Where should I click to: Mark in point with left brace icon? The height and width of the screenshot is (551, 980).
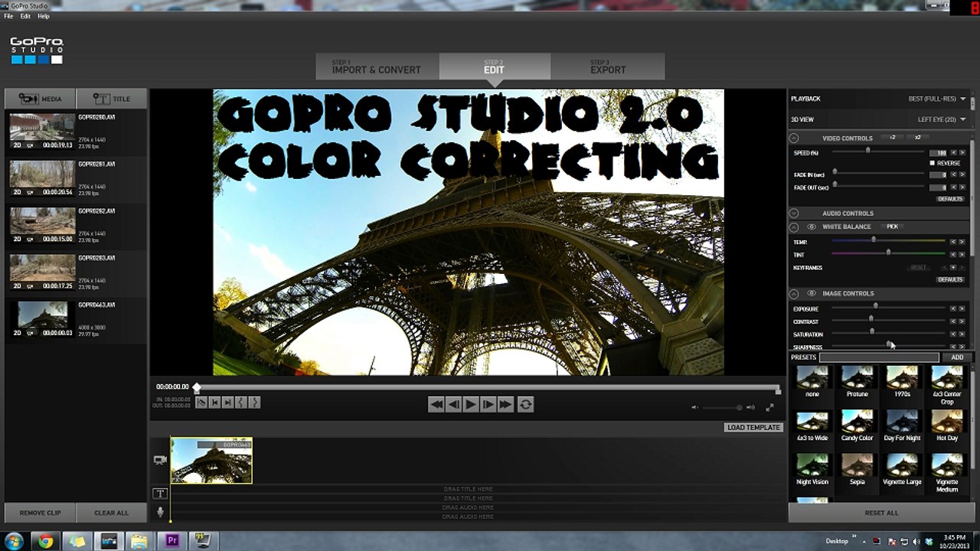pos(240,403)
